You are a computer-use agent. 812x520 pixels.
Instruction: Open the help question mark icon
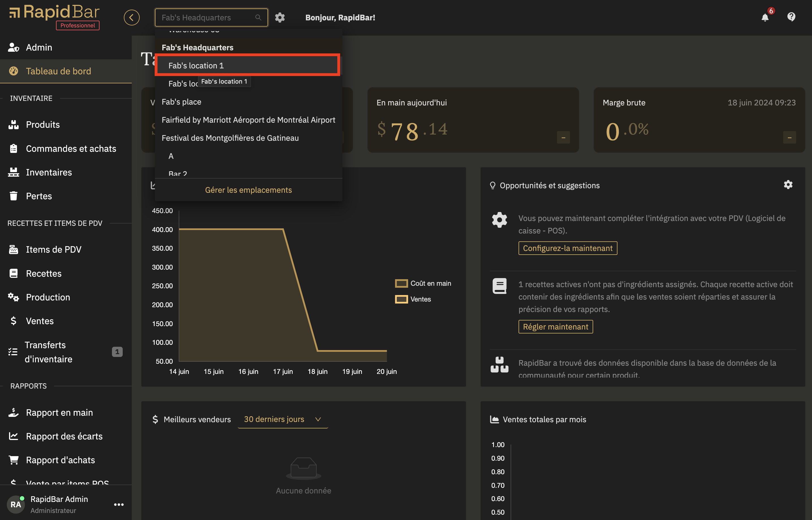(x=791, y=17)
